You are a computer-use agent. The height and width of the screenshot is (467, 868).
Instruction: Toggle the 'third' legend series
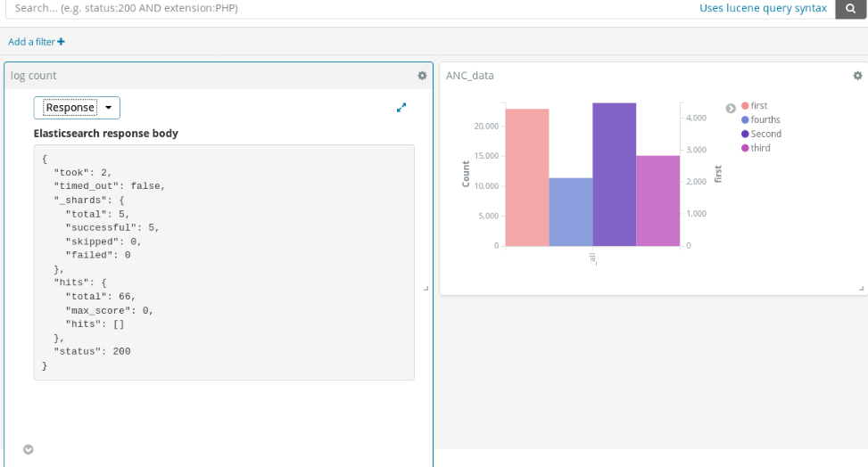(760, 148)
